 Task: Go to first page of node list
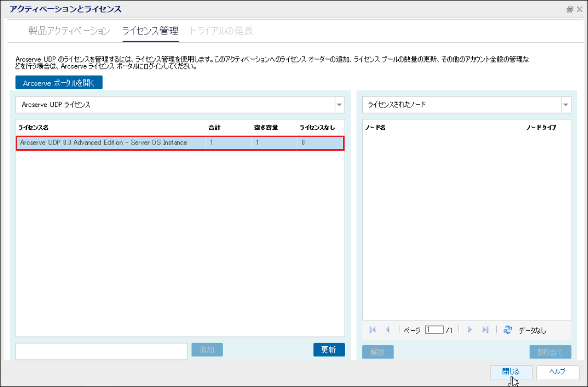point(372,330)
